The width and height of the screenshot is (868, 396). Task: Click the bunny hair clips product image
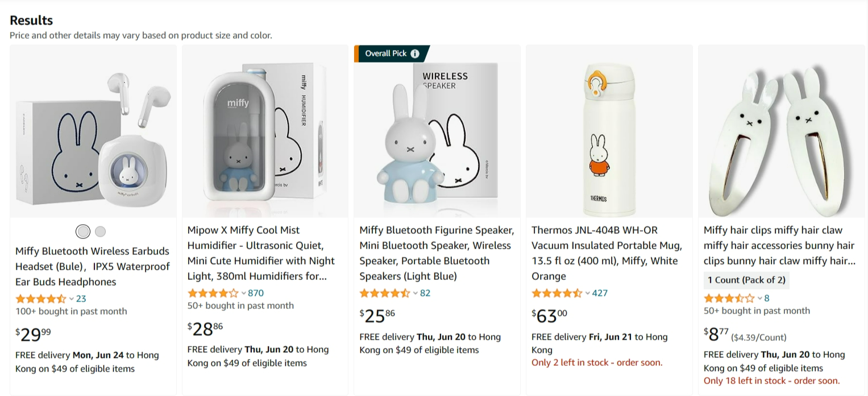781,131
